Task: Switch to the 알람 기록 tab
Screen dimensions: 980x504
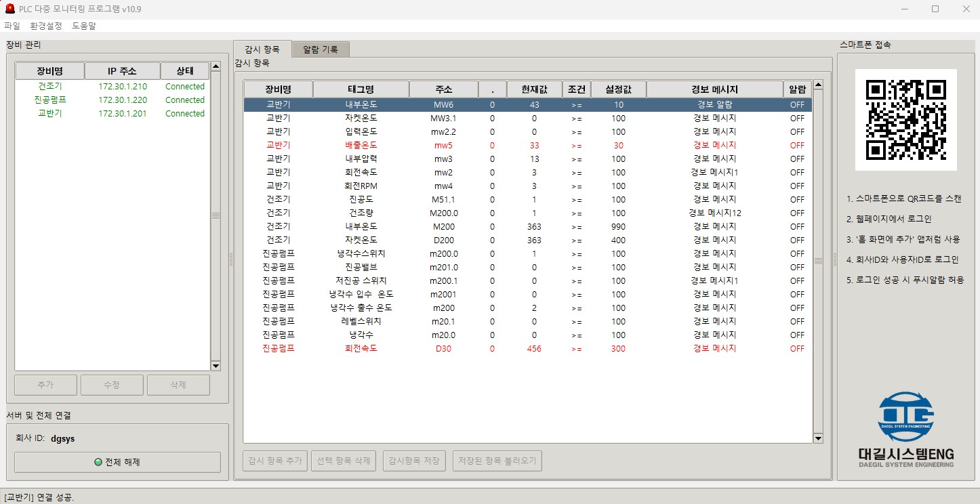Action: 321,49
